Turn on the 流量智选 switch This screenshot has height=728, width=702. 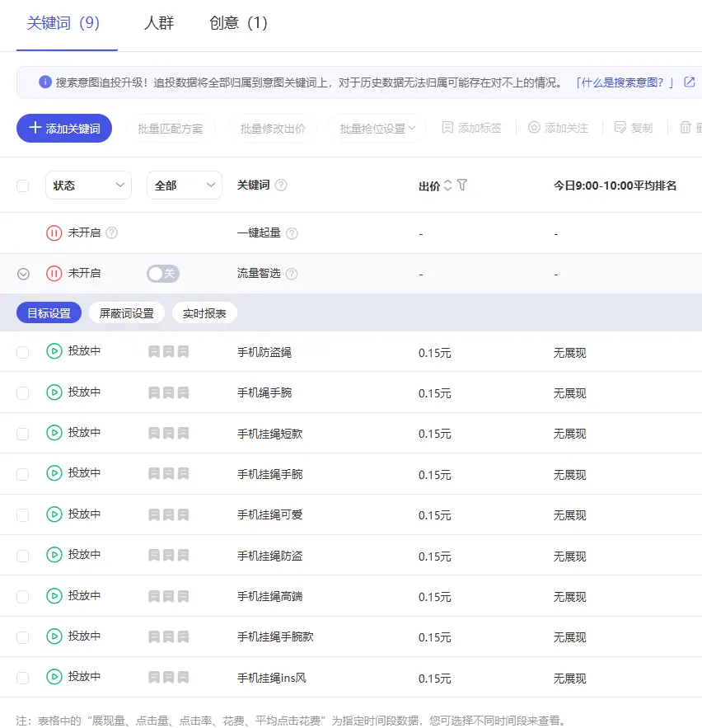(x=162, y=273)
